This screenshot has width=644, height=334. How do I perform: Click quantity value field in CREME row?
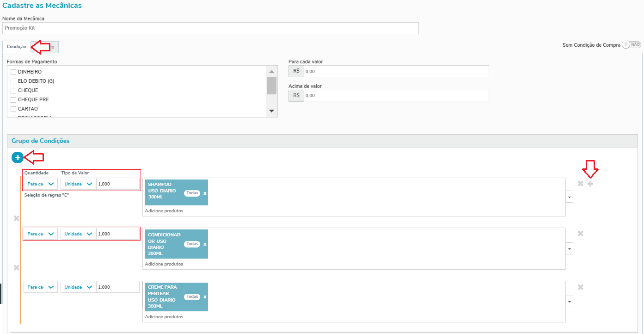pyautogui.click(x=118, y=287)
